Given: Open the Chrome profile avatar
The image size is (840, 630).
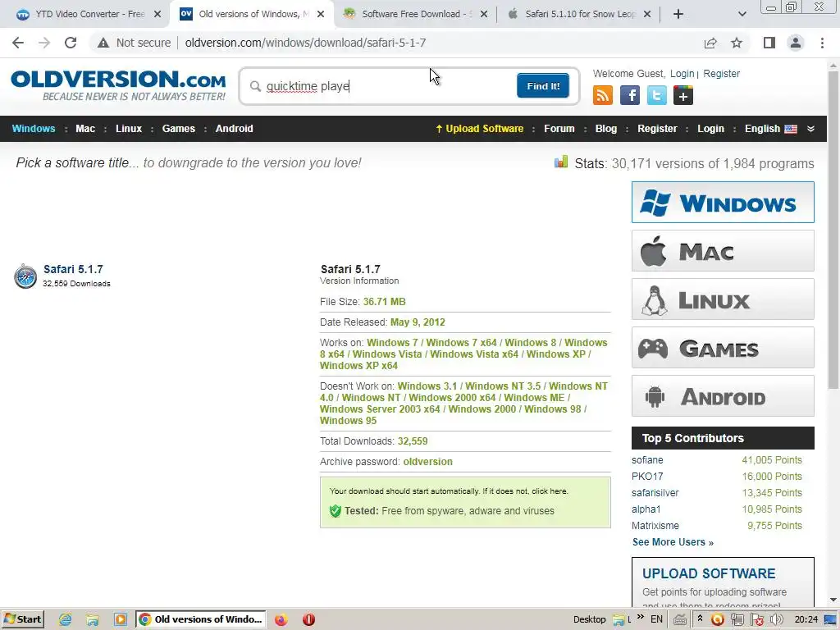Looking at the screenshot, I should (796, 43).
